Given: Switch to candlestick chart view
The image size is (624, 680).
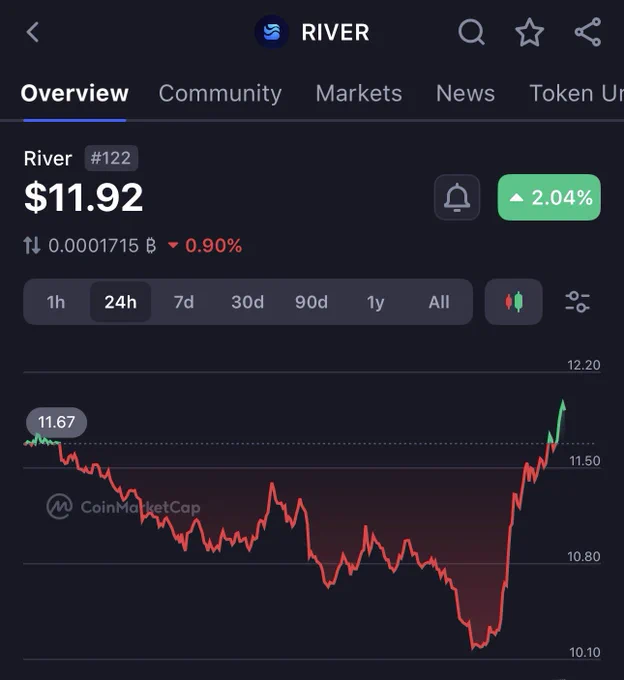Looking at the screenshot, I should click(514, 302).
